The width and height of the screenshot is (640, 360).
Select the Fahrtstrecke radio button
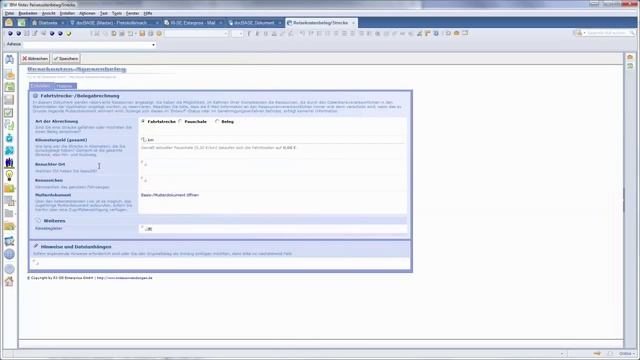[x=143, y=122]
